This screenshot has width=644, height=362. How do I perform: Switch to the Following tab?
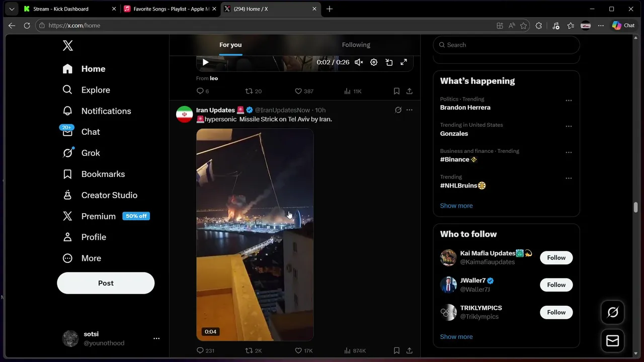click(x=356, y=45)
